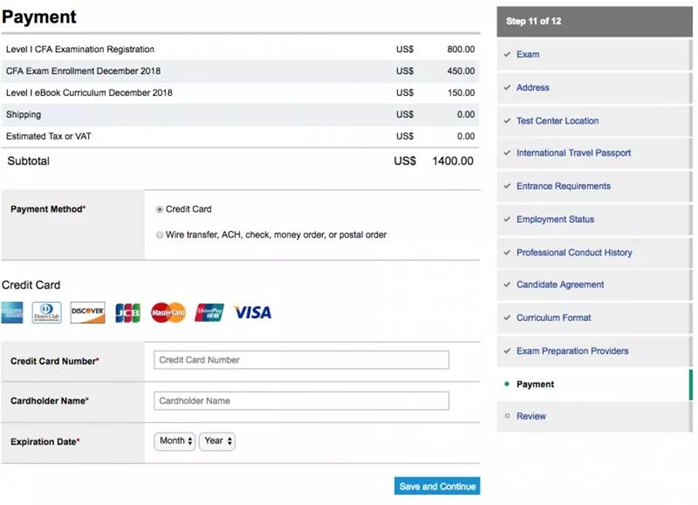Click the Diners Club card icon
This screenshot has height=505, width=698.
[47, 313]
